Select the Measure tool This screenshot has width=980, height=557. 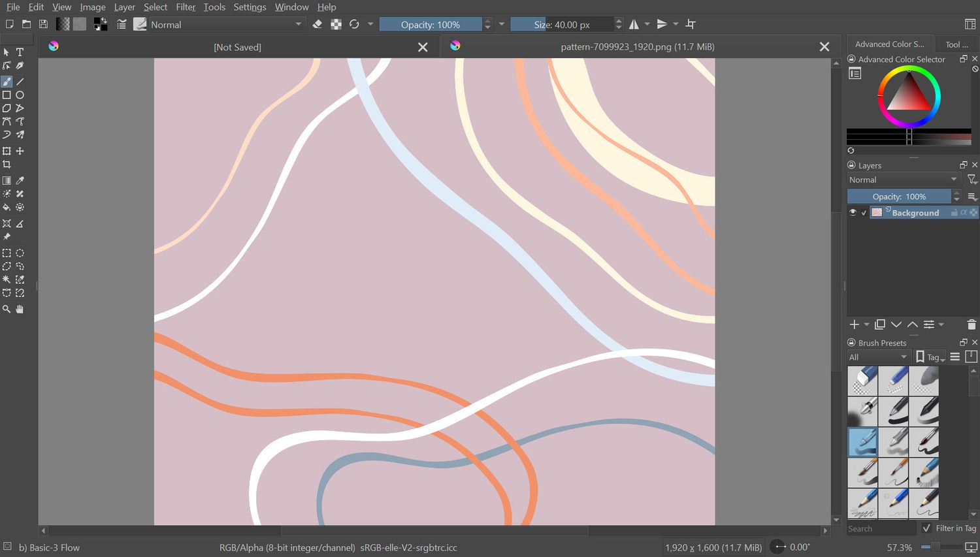pos(20,224)
